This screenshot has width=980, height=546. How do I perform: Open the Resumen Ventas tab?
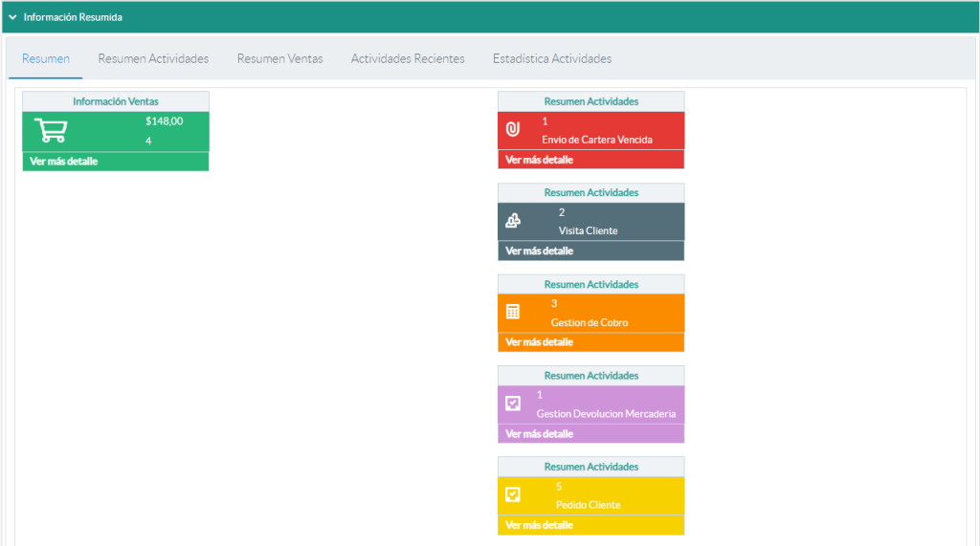(x=280, y=58)
